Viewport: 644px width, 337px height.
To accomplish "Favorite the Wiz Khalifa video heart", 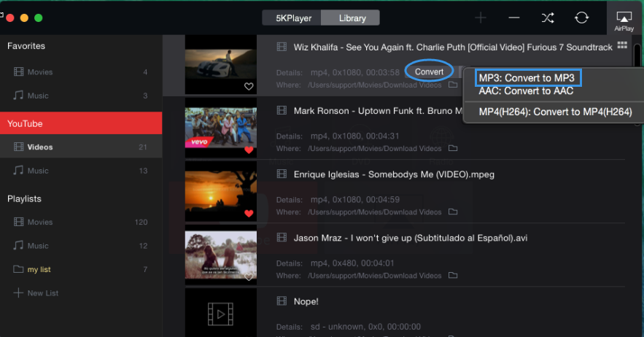I will point(249,86).
